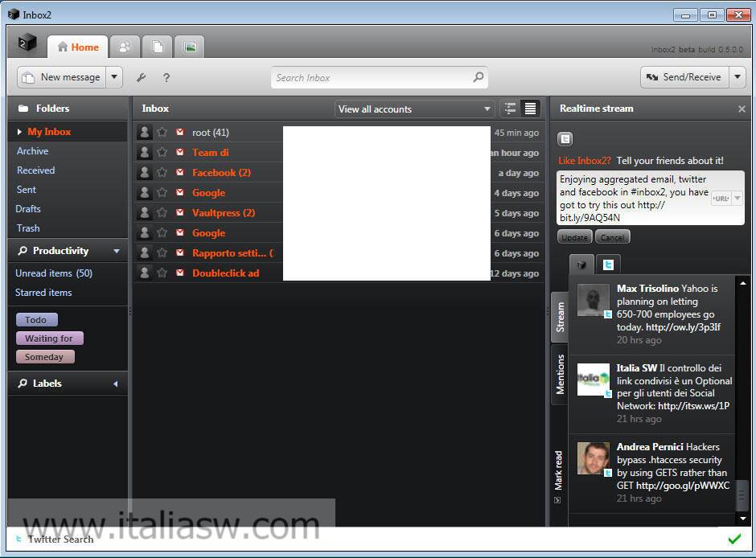
Task: Show Starred items
Action: click(x=43, y=293)
